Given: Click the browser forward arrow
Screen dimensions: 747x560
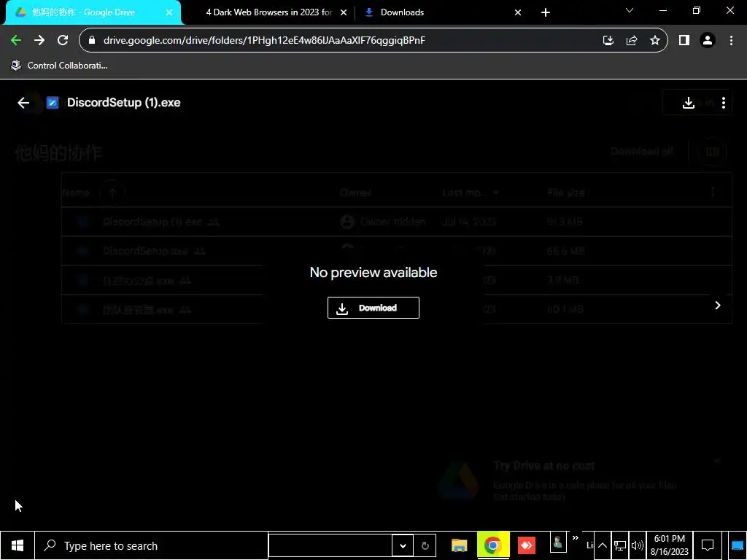Looking at the screenshot, I should (39, 41).
